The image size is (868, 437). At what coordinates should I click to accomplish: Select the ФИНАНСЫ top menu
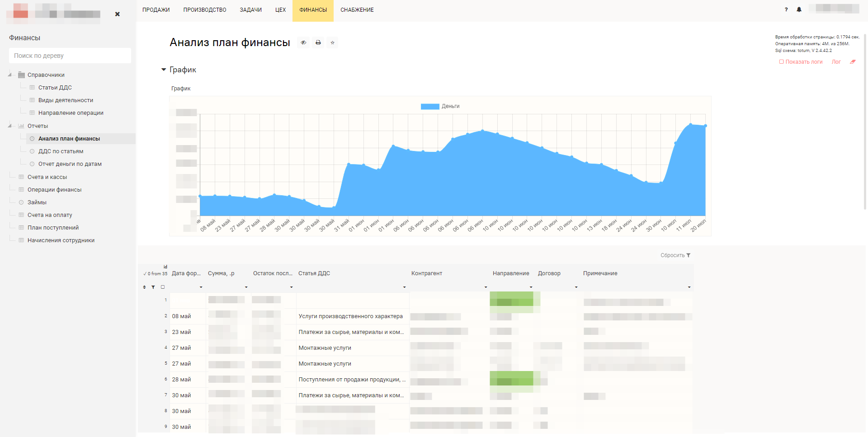coord(313,10)
